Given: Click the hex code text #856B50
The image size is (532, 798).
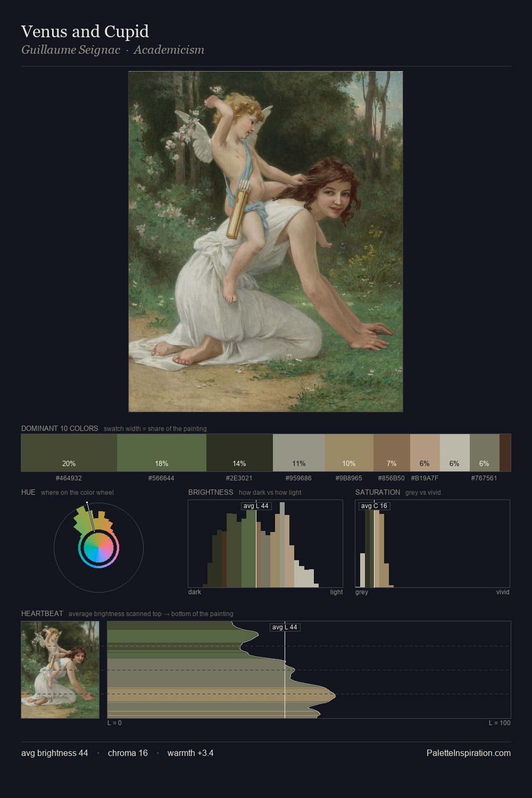Looking at the screenshot, I should coord(392,478).
